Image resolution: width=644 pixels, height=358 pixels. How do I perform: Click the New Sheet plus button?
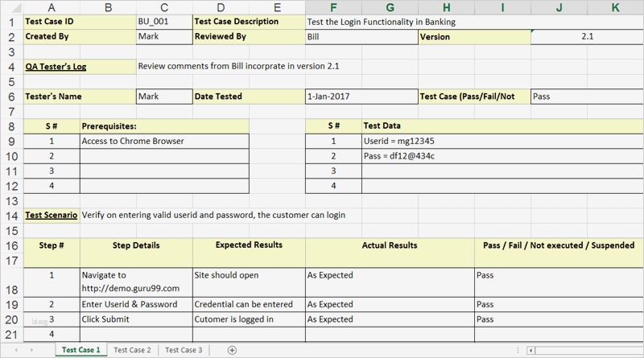point(232,350)
